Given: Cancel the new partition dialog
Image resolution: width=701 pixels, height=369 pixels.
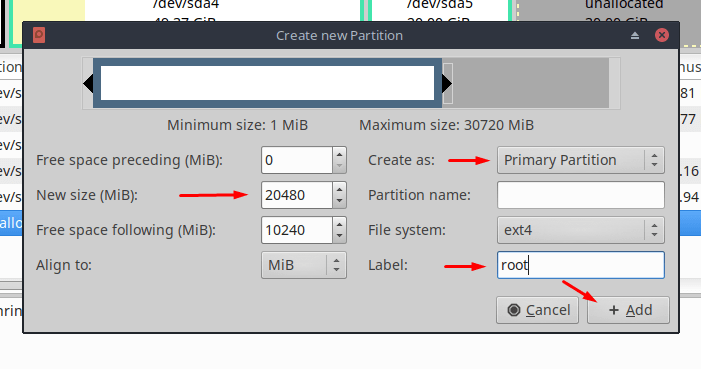Looking at the screenshot, I should coord(537,310).
